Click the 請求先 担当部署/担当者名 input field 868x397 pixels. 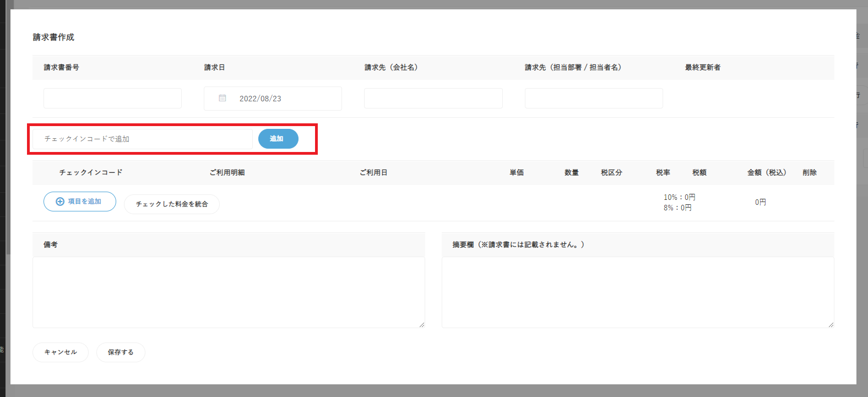point(594,99)
